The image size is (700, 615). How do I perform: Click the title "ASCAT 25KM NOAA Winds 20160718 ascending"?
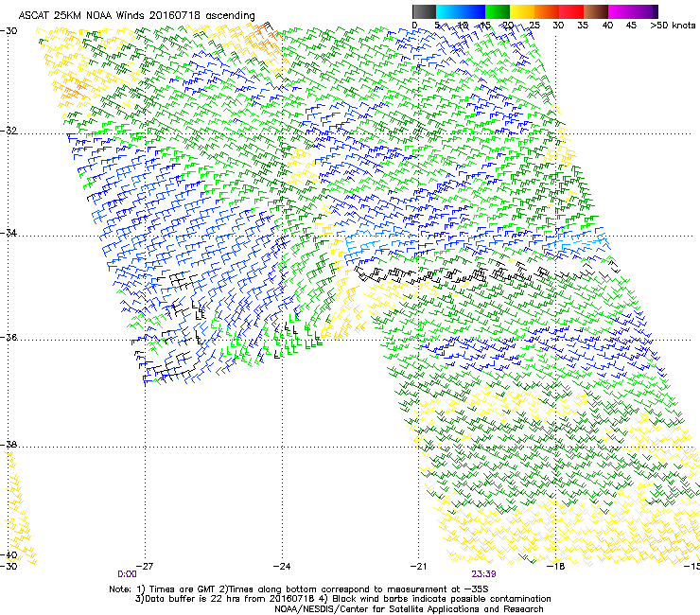pyautogui.click(x=136, y=16)
